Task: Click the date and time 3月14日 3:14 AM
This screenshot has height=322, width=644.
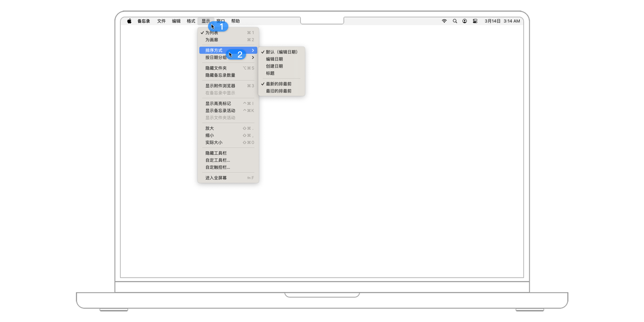Action: (x=503, y=21)
